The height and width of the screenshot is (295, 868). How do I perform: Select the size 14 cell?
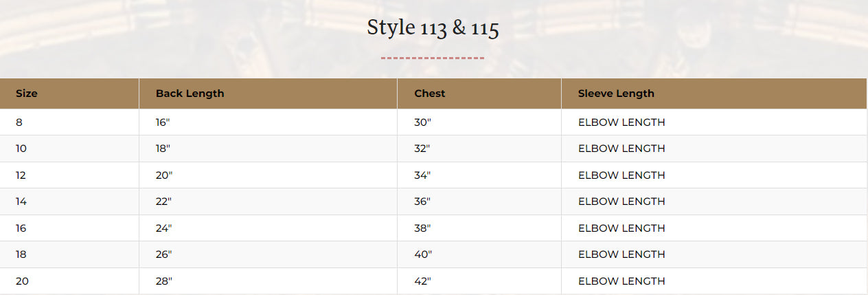[x=21, y=201]
